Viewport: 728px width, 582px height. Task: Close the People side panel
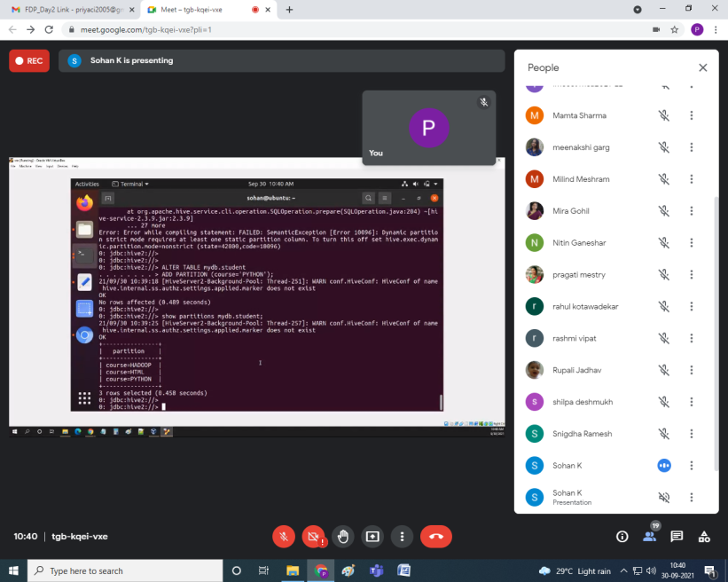point(702,67)
